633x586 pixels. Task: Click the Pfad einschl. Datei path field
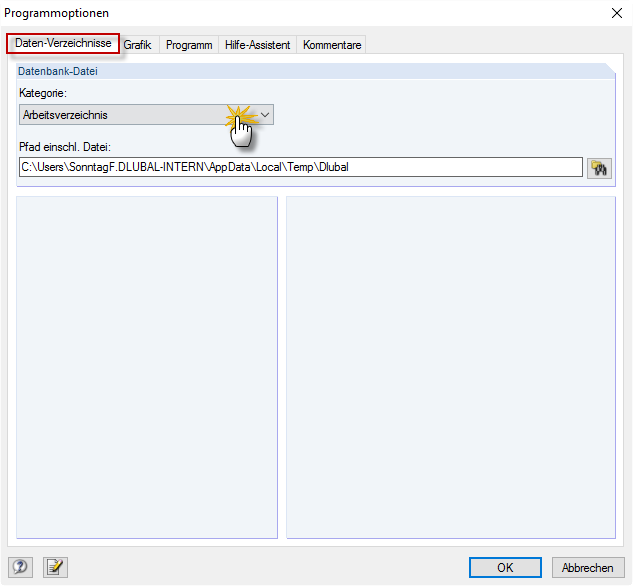(301, 167)
